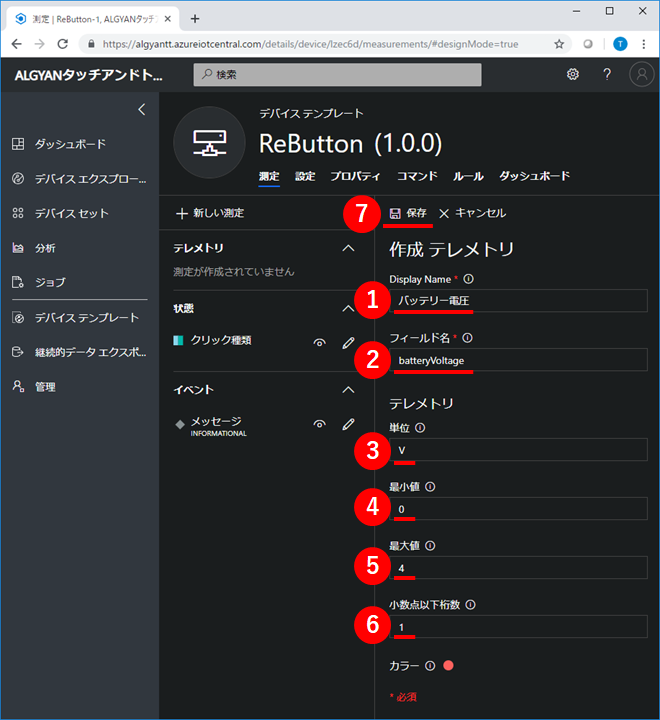Close the ReButton-1 browser tab
This screenshot has width=660, height=720.
(168, 19)
